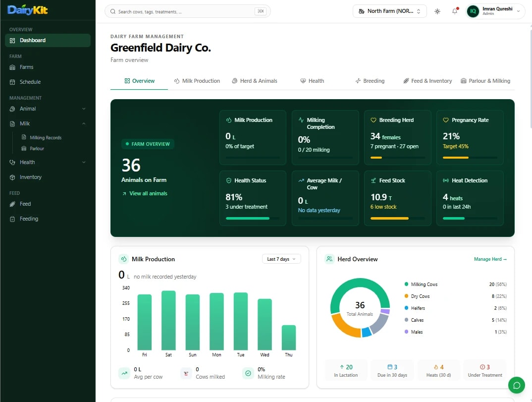Click the Herd Overview people icon

(x=329, y=259)
